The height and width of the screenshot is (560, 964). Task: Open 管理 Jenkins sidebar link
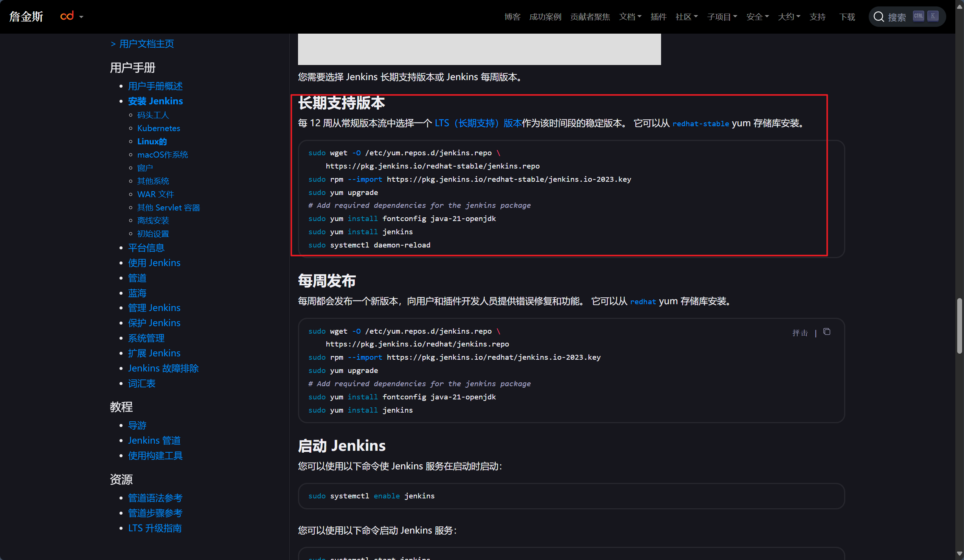pos(154,308)
